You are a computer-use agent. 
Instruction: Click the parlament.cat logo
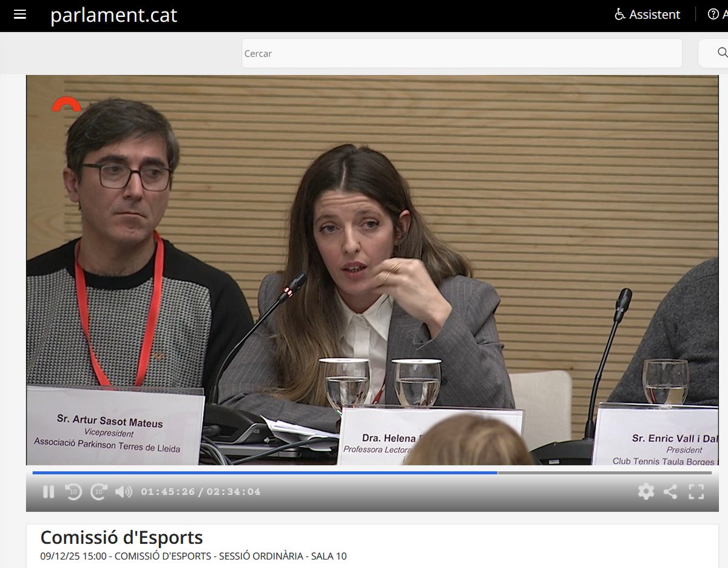(114, 16)
